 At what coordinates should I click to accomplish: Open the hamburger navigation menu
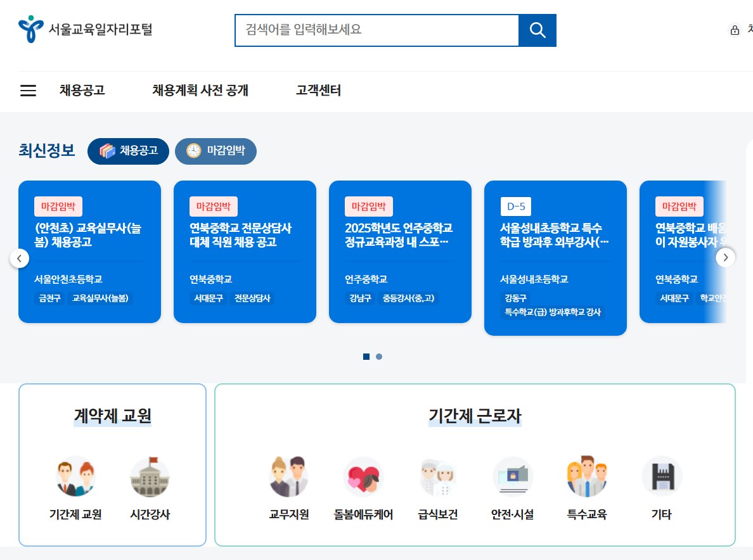coord(28,91)
